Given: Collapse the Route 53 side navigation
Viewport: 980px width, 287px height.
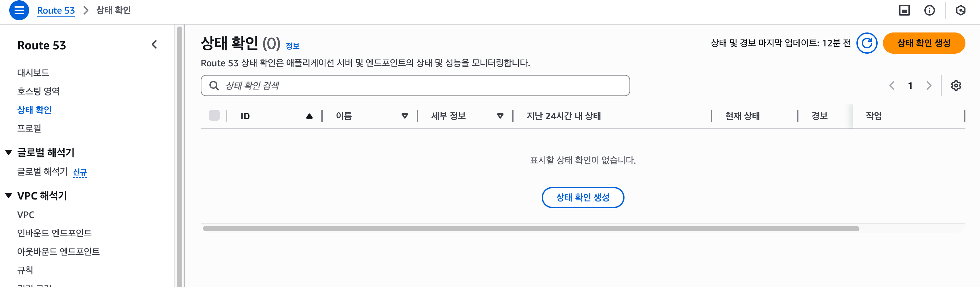Looking at the screenshot, I should pyautogui.click(x=154, y=45).
